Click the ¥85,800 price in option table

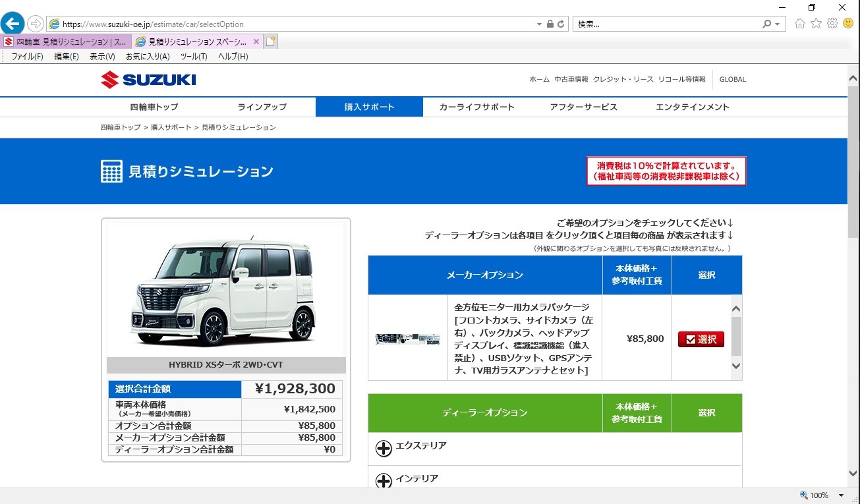[x=645, y=339]
